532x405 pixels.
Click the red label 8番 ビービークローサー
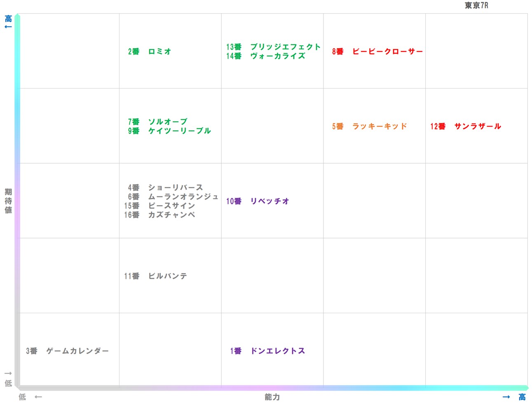point(377,52)
